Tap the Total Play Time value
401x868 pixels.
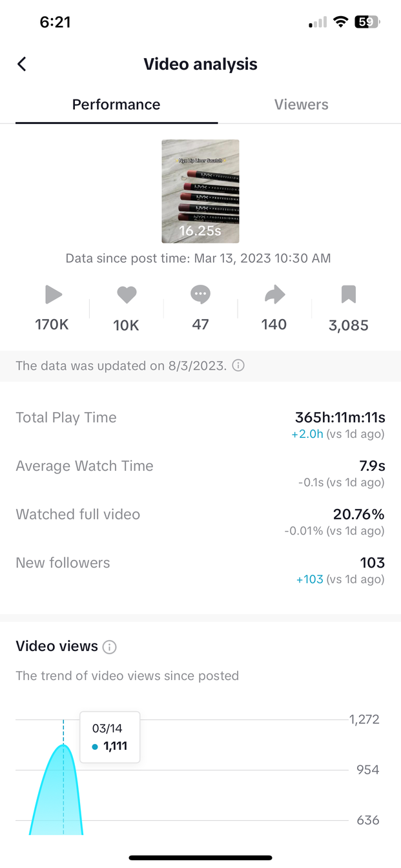pos(339,417)
